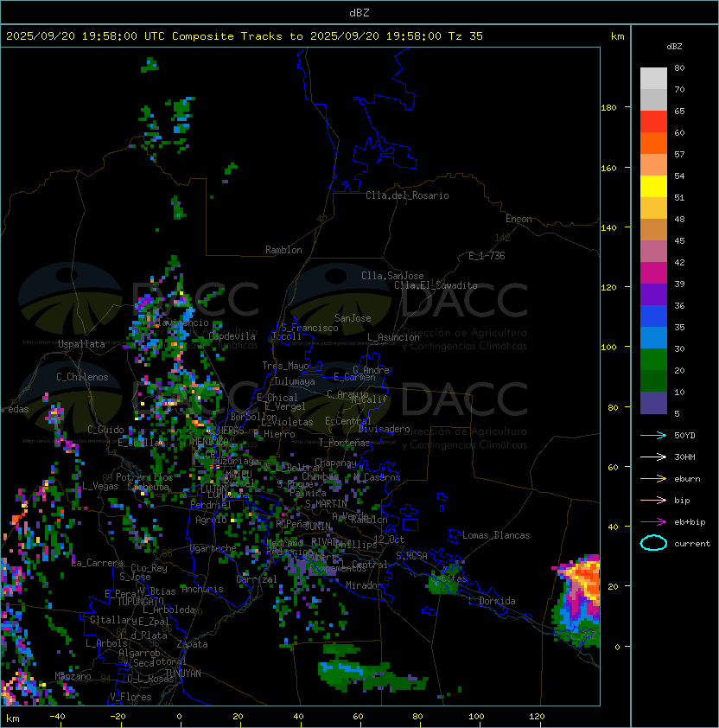
Task: Select the slate purple swatch beside 10
Action: click(x=653, y=403)
